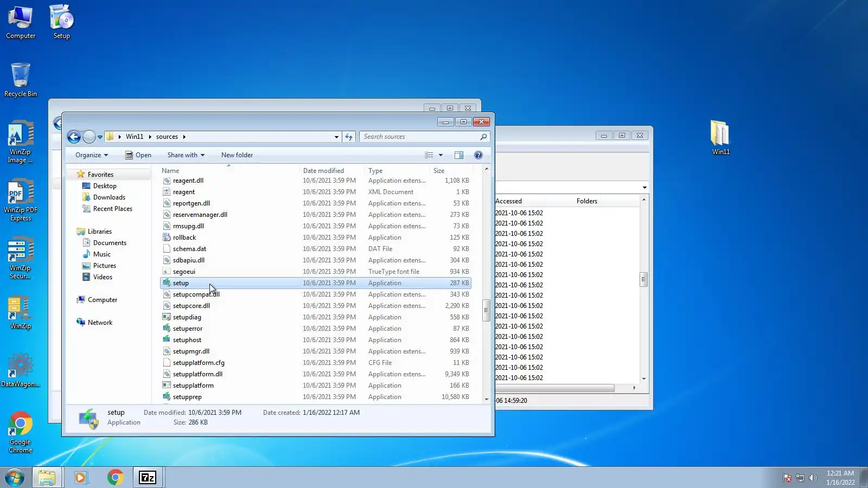Open Windows Explorer from taskbar
The width and height of the screenshot is (868, 488).
[47, 478]
